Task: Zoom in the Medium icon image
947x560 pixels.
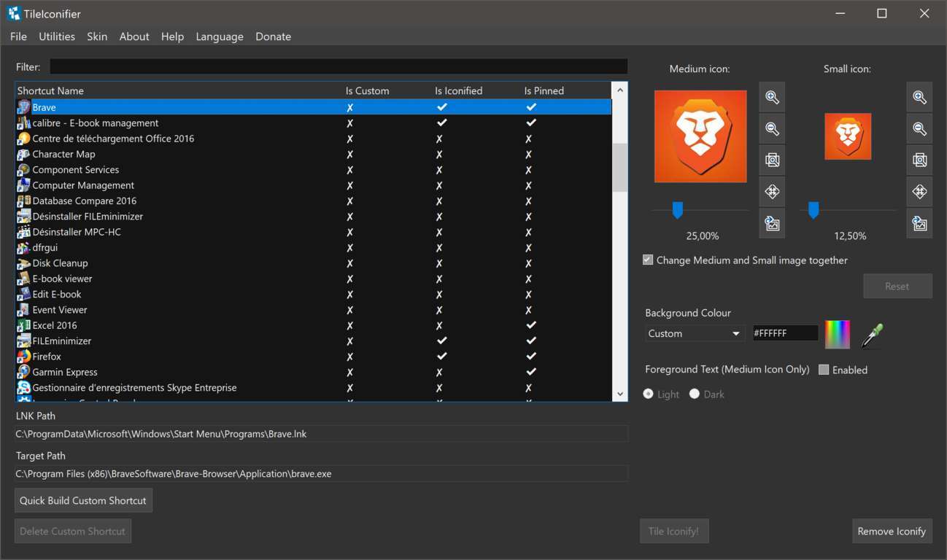Action: pos(772,97)
